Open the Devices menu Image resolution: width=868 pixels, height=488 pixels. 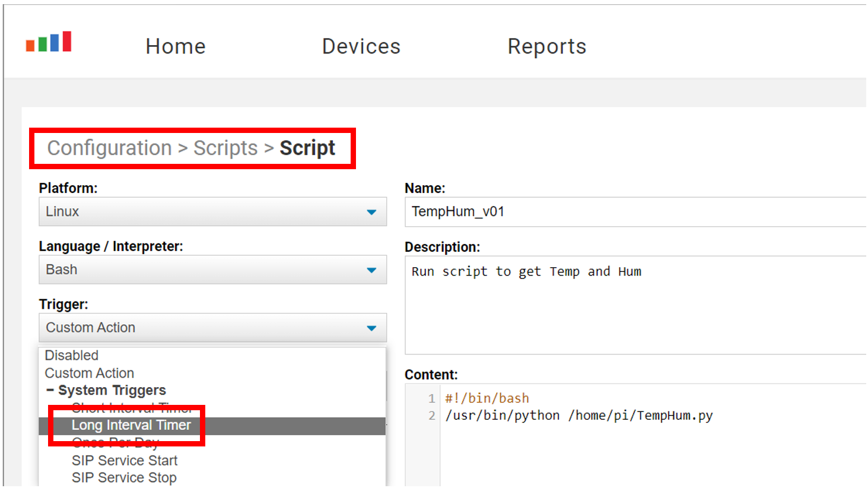pyautogui.click(x=361, y=46)
